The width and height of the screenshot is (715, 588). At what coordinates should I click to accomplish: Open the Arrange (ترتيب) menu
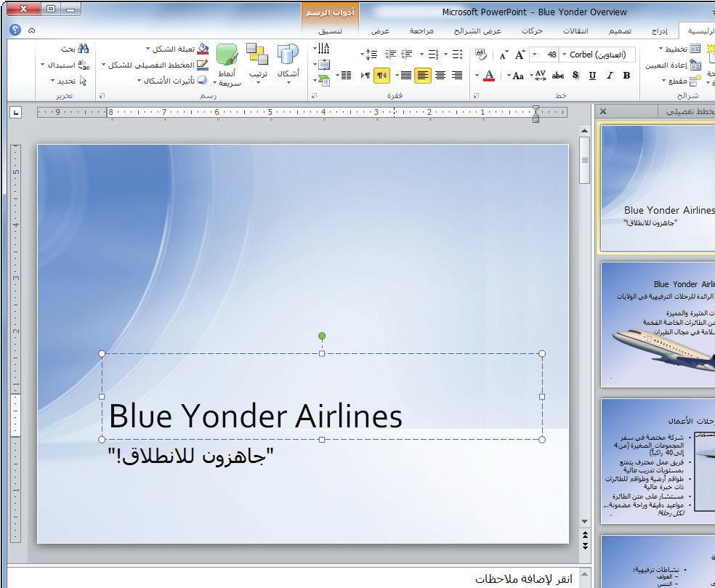coord(258,64)
